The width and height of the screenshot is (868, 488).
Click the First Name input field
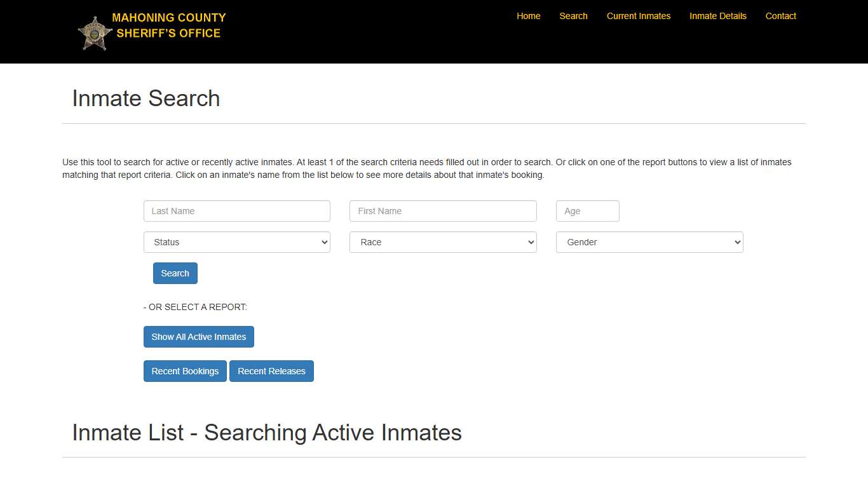[443, 210]
